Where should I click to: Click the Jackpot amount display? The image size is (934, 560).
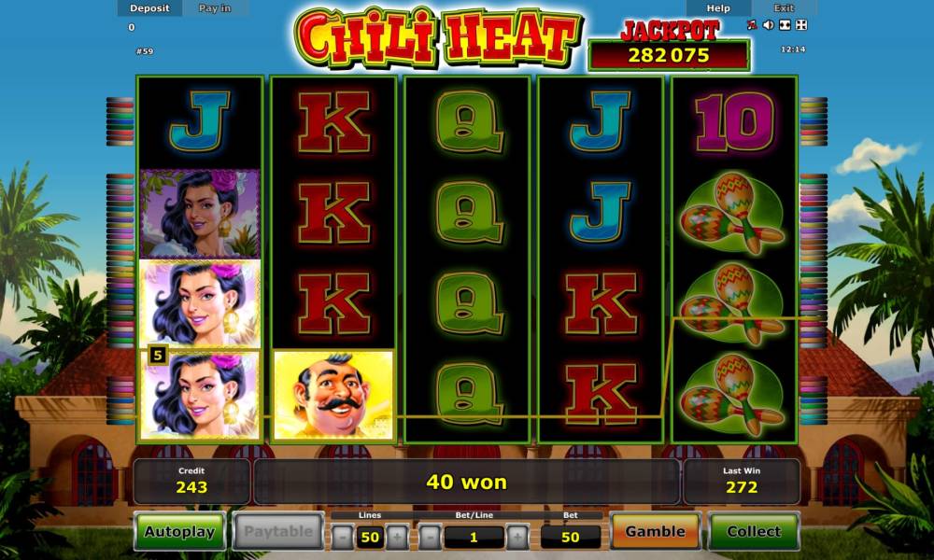click(x=669, y=55)
